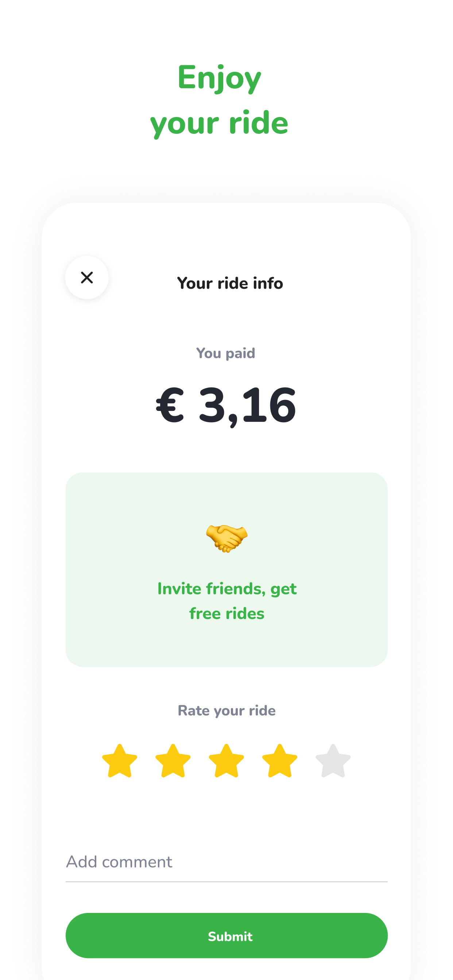
Task: Tap the 'You paid' label
Action: coord(226,353)
